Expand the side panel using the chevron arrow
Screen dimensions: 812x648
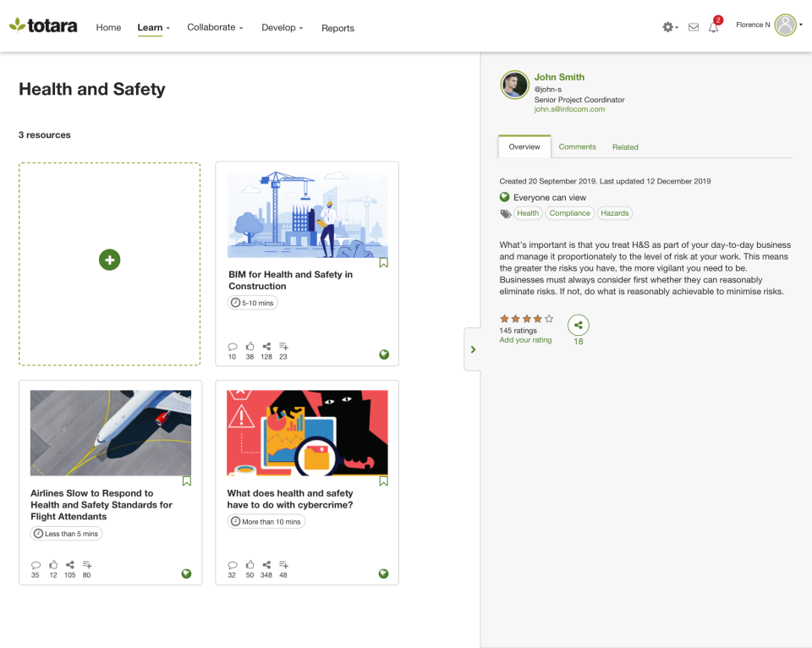[x=472, y=349]
